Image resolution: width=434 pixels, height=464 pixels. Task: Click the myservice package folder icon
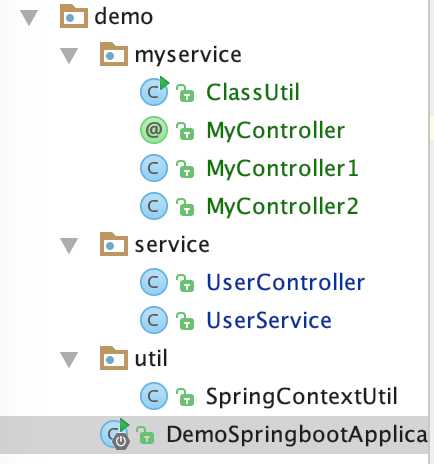pyautogui.click(x=114, y=54)
